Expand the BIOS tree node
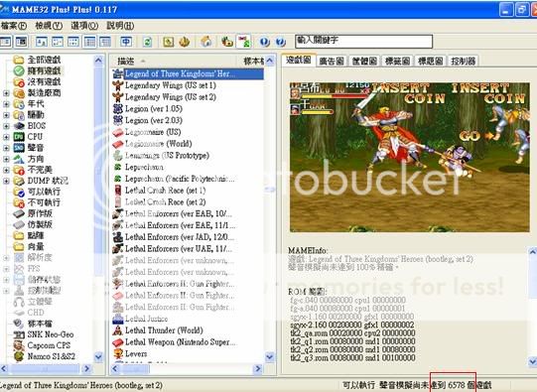Image resolution: width=537 pixels, height=392 pixels. [x=6, y=126]
